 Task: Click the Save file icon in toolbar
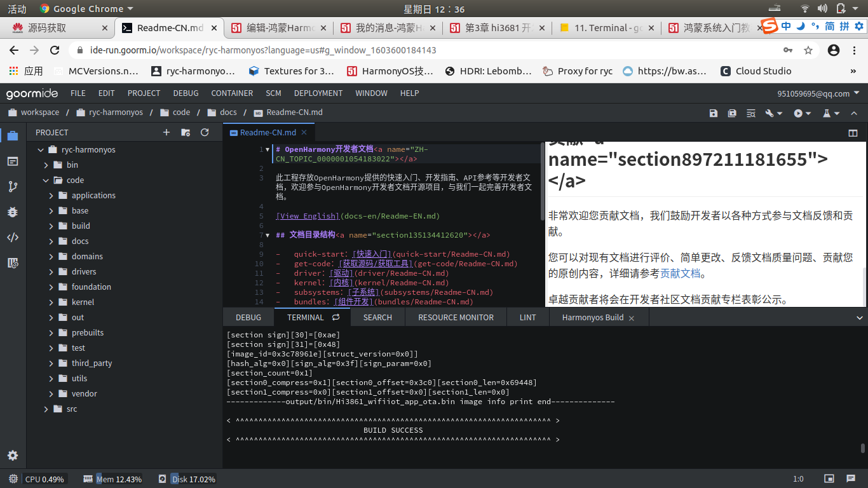pyautogui.click(x=714, y=113)
